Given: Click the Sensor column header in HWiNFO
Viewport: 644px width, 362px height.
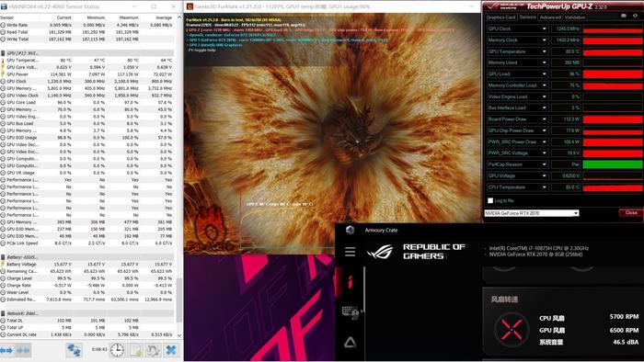Looking at the screenshot, I should [x=7, y=17].
